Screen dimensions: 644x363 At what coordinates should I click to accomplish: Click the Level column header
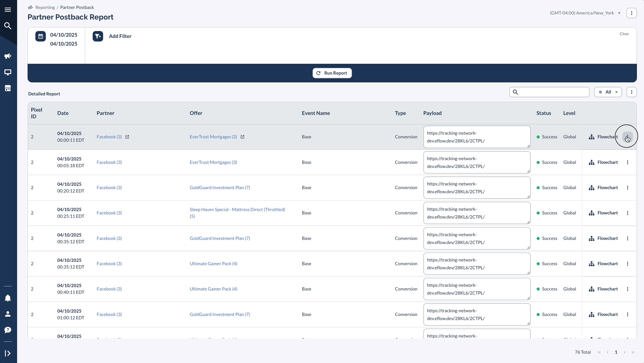tap(569, 113)
